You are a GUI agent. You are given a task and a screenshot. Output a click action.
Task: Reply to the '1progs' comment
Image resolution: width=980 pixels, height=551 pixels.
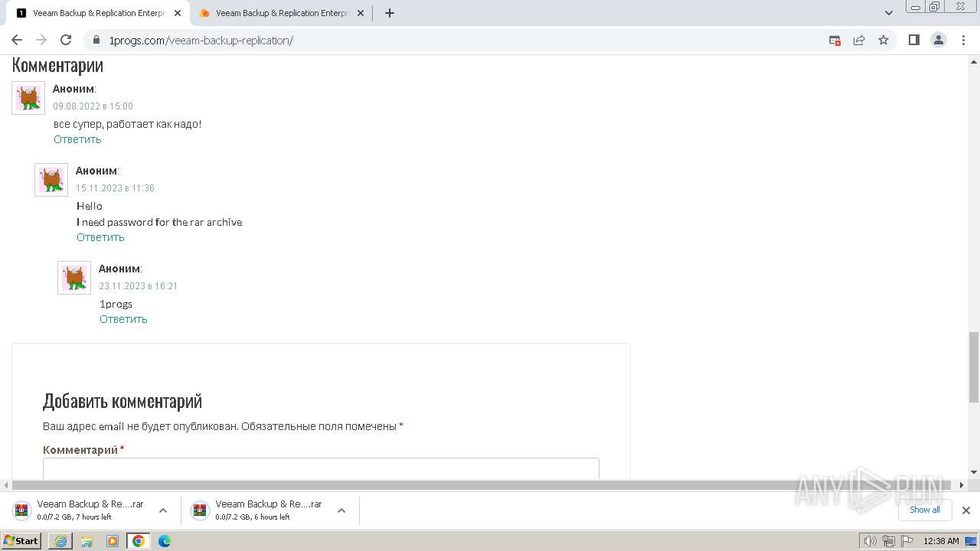[x=123, y=319]
